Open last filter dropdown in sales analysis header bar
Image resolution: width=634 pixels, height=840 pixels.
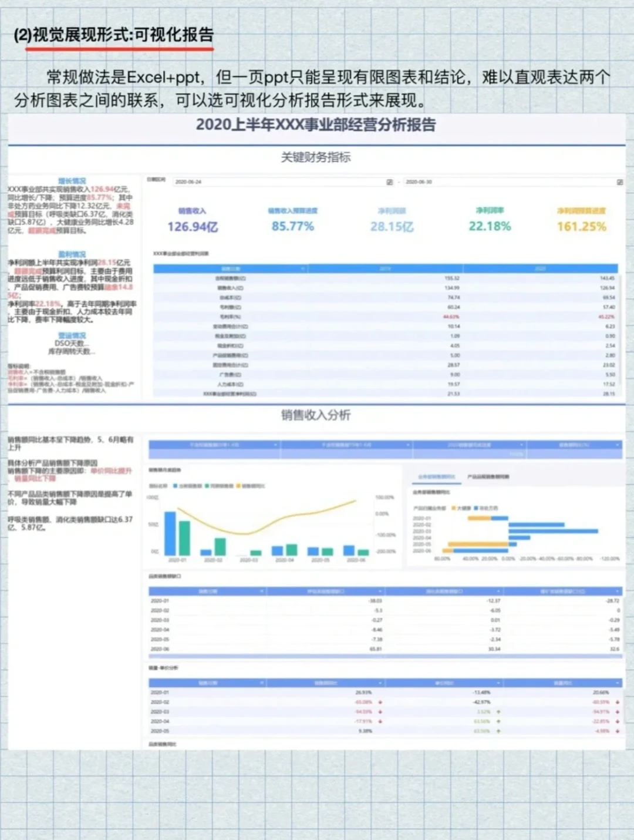click(x=618, y=445)
